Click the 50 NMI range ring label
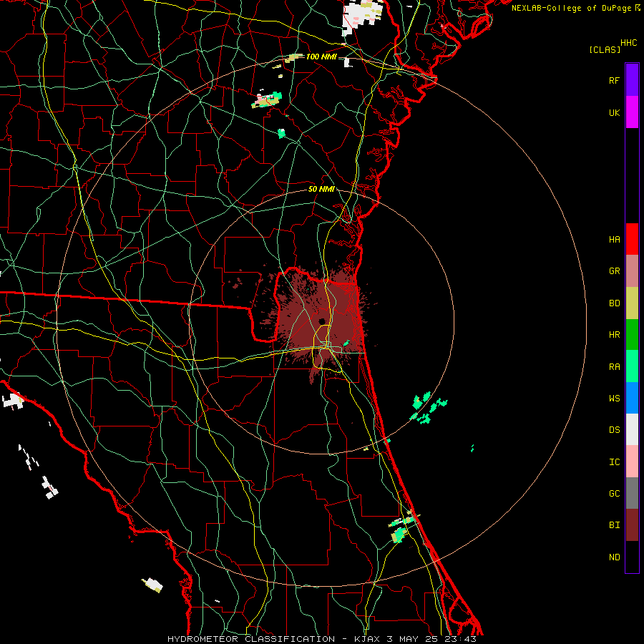 point(321,189)
